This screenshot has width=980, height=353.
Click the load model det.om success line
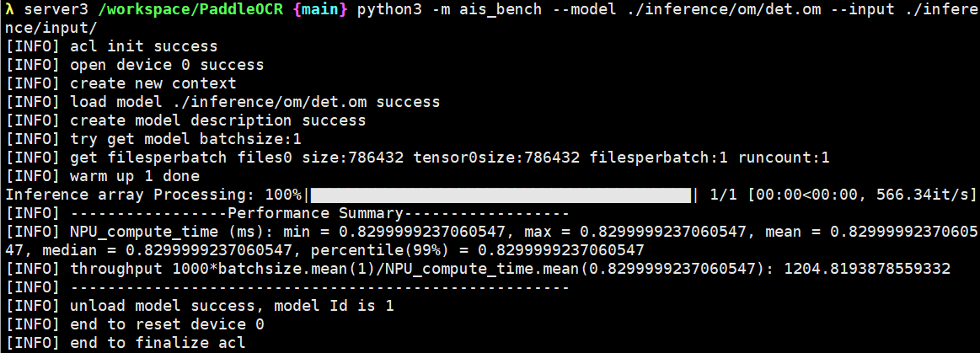(223, 102)
